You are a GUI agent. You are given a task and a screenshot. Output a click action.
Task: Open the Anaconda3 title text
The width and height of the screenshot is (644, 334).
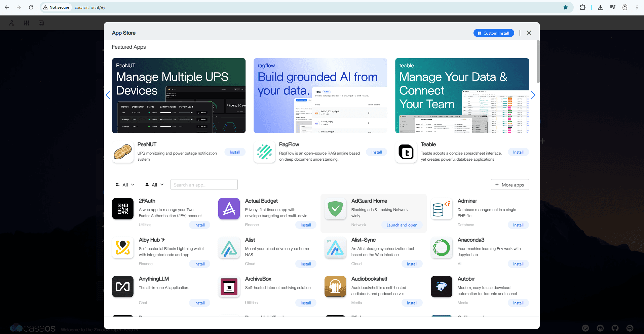point(471,240)
